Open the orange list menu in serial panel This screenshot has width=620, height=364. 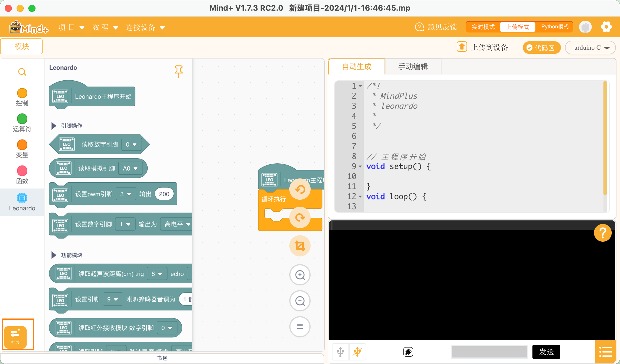point(606,352)
